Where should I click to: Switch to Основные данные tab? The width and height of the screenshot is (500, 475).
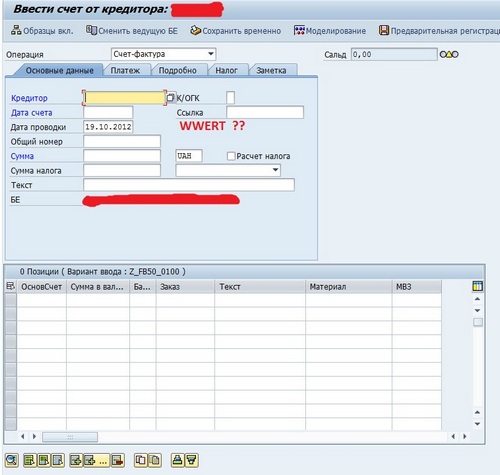pyautogui.click(x=59, y=70)
